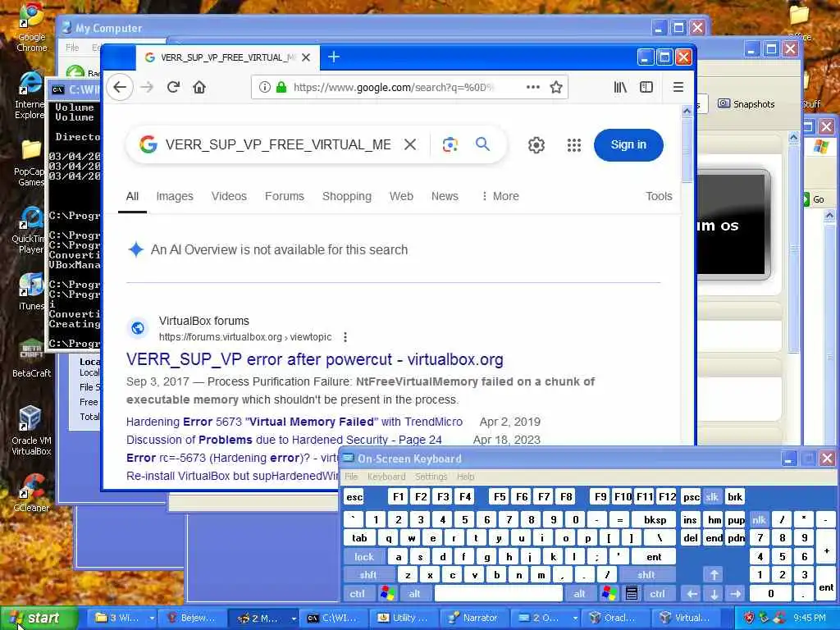The height and width of the screenshot is (630, 840).
Task: Click the bksp key on On-Screen Keyboard
Action: pyautogui.click(x=655, y=519)
